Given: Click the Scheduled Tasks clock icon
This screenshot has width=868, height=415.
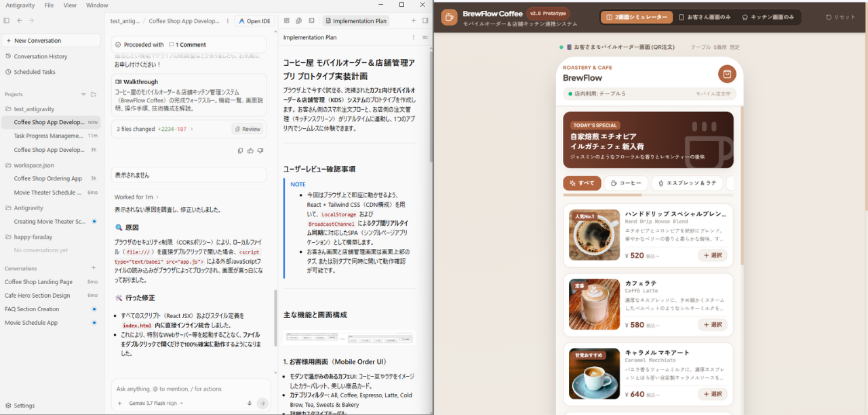Looking at the screenshot, I should [8, 72].
